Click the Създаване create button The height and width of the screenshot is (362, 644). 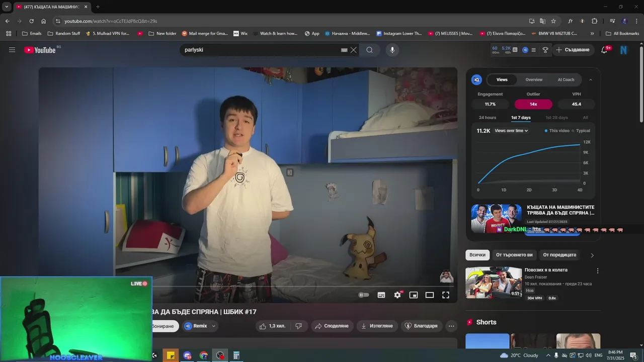pos(573,50)
